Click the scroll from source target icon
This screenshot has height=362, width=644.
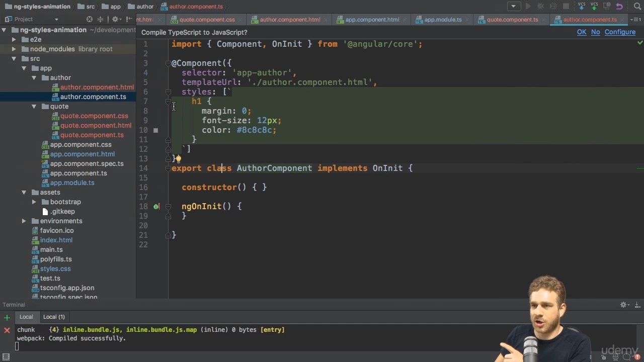[90, 19]
